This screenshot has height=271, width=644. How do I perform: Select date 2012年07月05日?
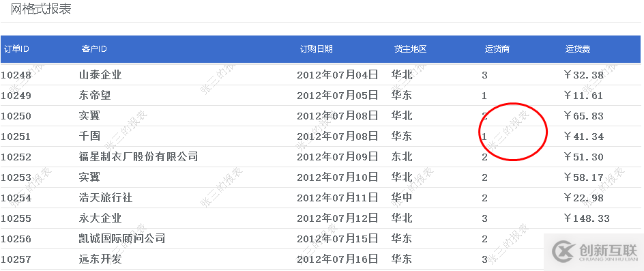click(x=337, y=96)
